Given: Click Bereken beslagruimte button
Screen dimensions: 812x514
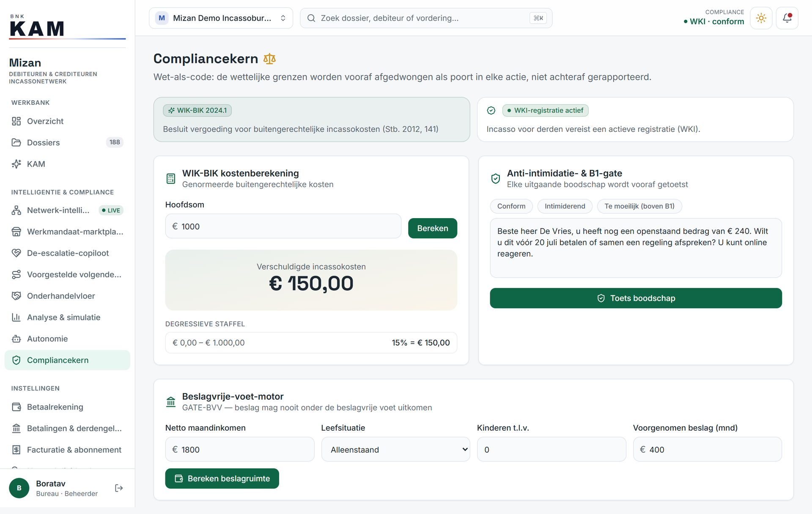Looking at the screenshot, I should pos(222,478).
